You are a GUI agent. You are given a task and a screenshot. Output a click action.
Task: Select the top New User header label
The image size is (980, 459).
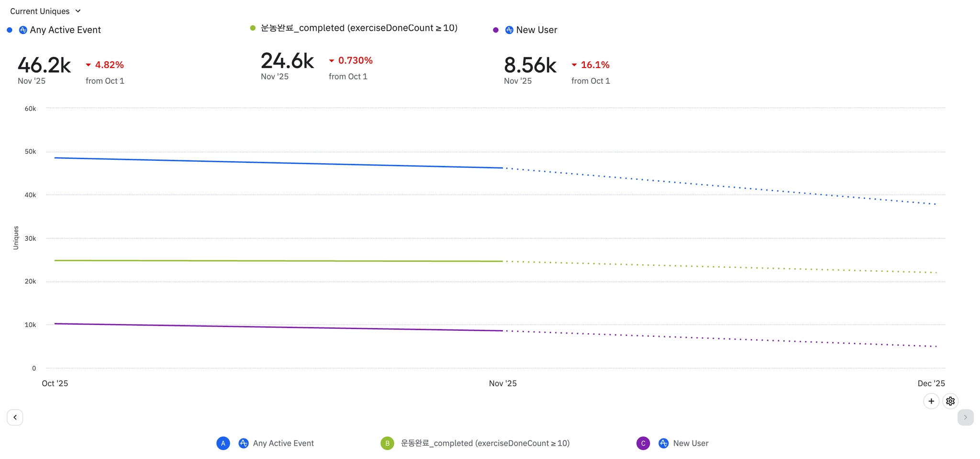[536, 30]
